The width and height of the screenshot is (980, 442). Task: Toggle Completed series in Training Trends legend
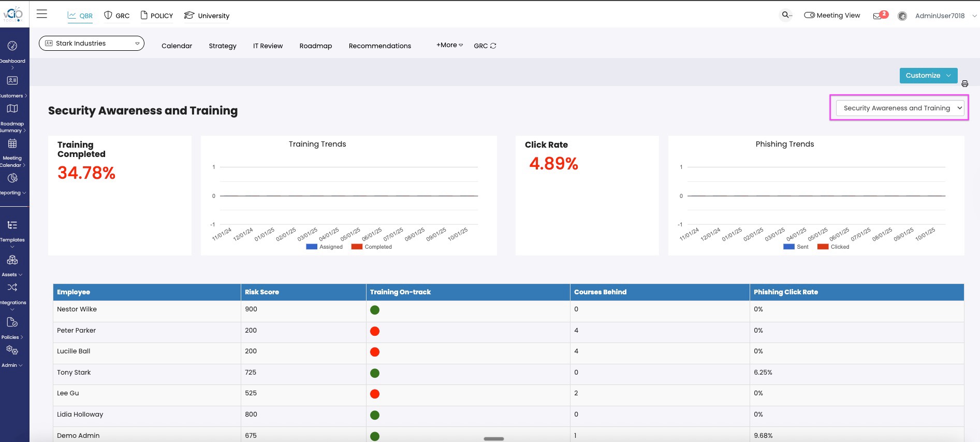coord(371,247)
